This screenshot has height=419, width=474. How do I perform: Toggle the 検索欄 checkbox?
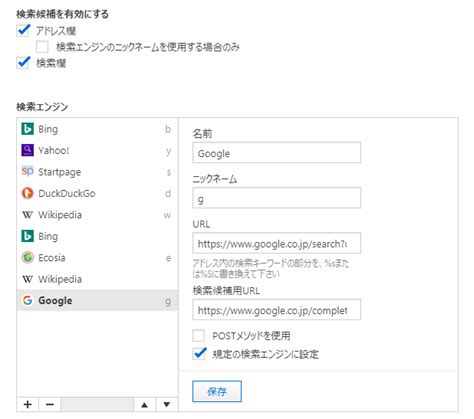tap(23, 63)
